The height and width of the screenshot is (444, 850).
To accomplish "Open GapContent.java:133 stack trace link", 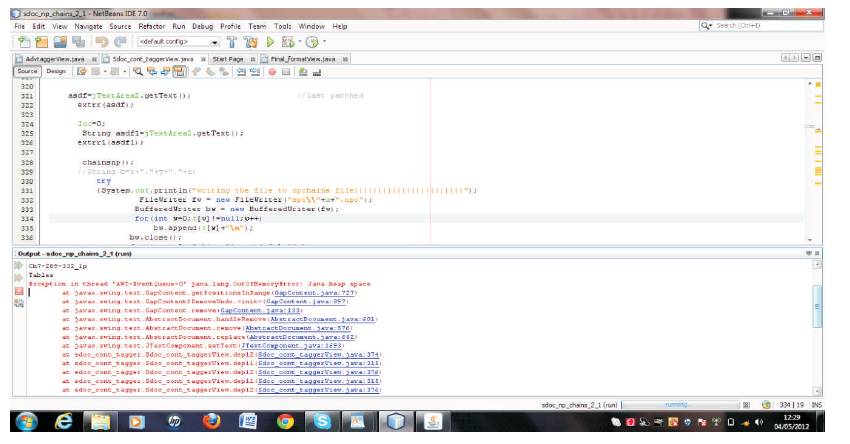I will (260, 310).
